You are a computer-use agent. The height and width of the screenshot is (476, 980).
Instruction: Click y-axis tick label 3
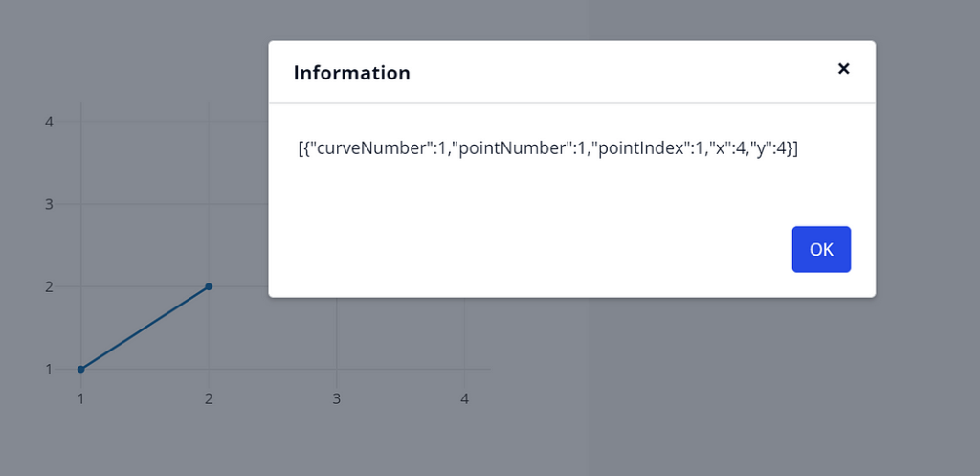click(x=49, y=204)
